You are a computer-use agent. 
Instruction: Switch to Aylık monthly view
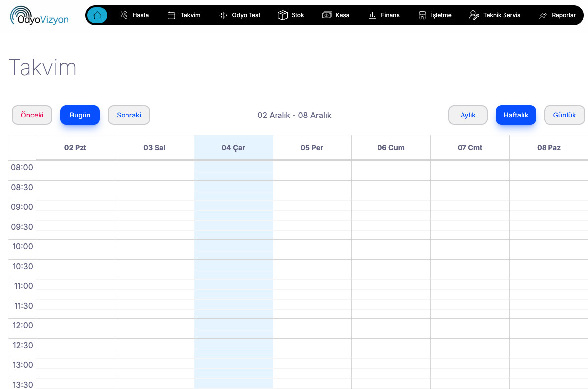pyautogui.click(x=468, y=115)
